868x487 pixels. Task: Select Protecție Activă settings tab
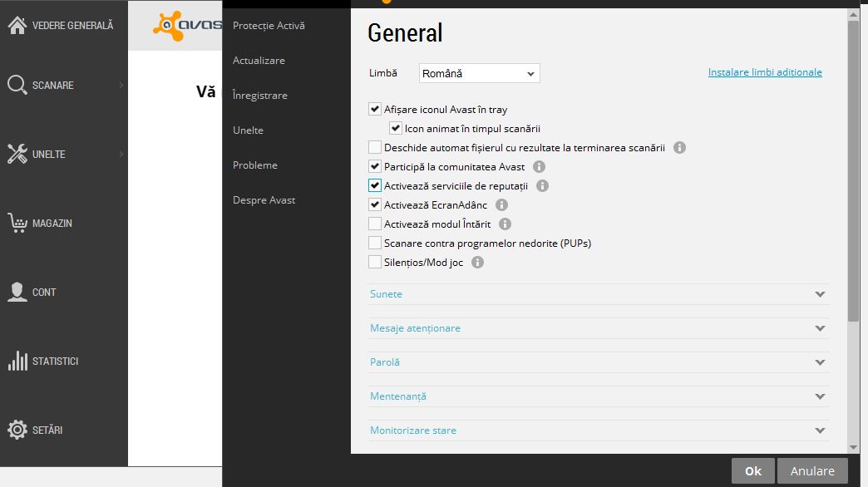(x=269, y=26)
